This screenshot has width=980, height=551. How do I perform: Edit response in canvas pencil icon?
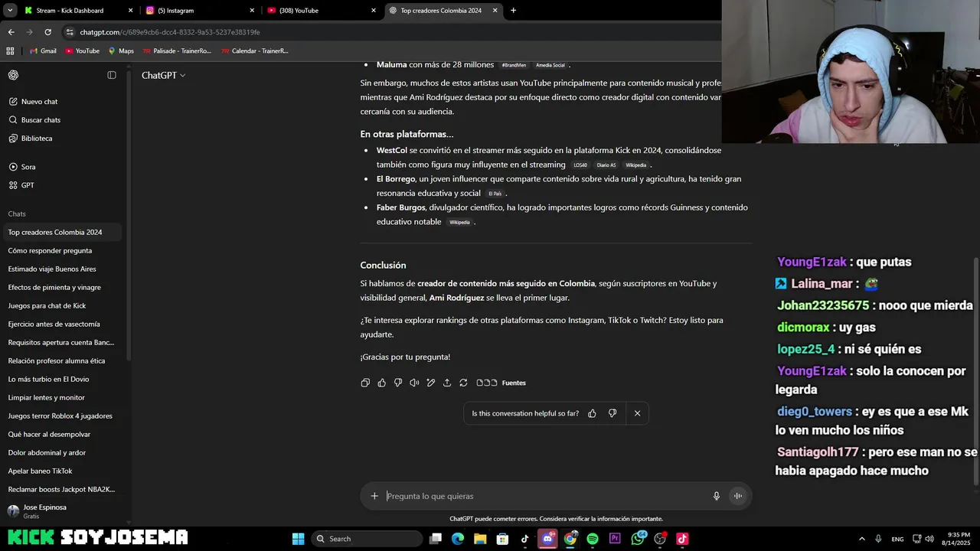pos(430,383)
